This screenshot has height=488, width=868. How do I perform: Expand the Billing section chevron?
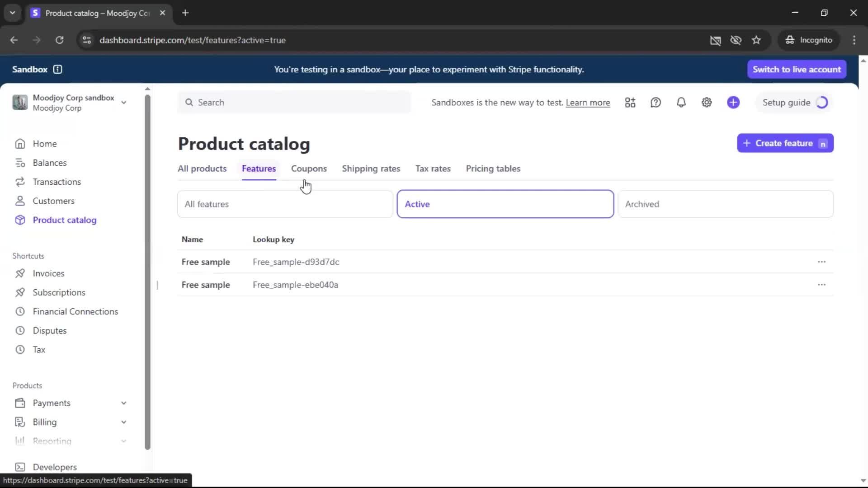coord(123,422)
